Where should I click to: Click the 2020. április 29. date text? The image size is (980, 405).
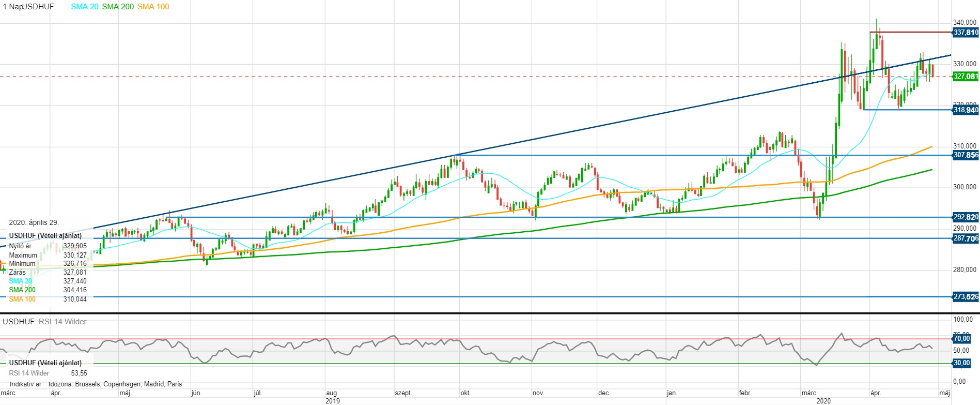[34, 222]
